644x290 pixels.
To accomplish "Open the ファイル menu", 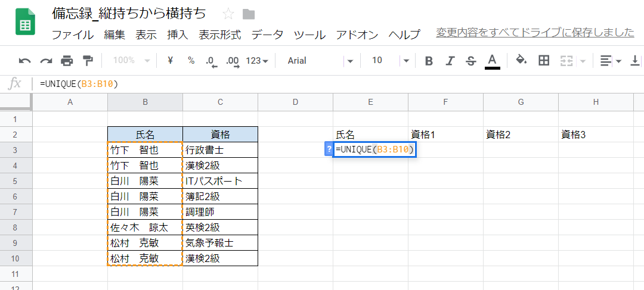I will click(73, 35).
